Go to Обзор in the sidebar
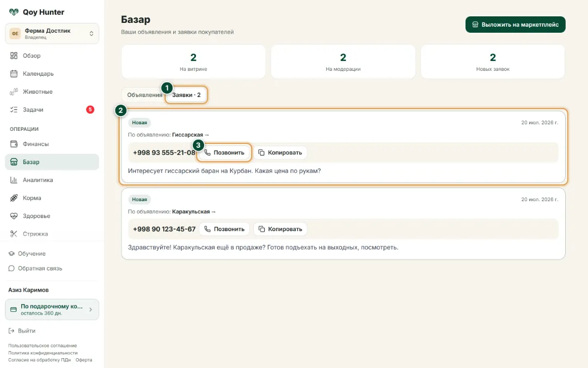This screenshot has height=368, width=588. [52, 56]
